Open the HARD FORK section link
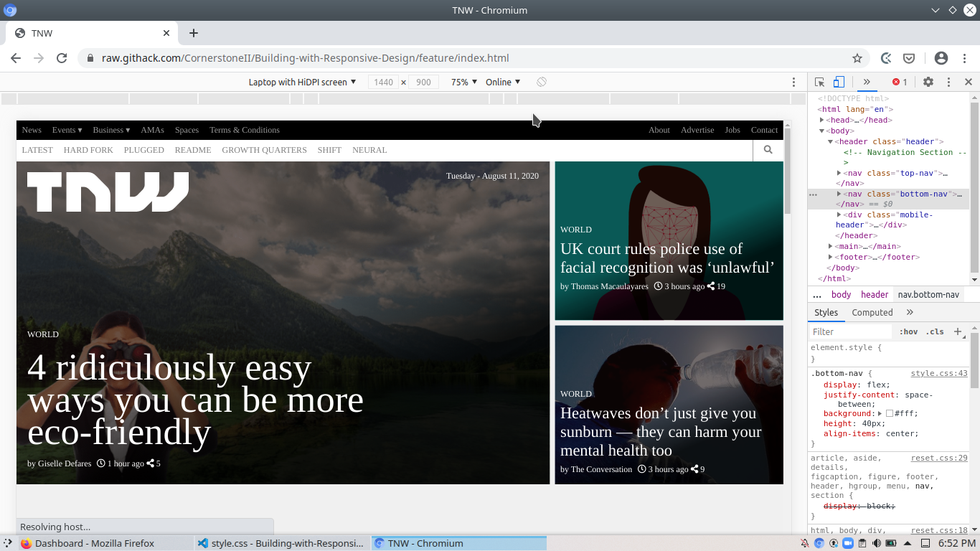Screen dimensions: 980x551 (x=88, y=150)
